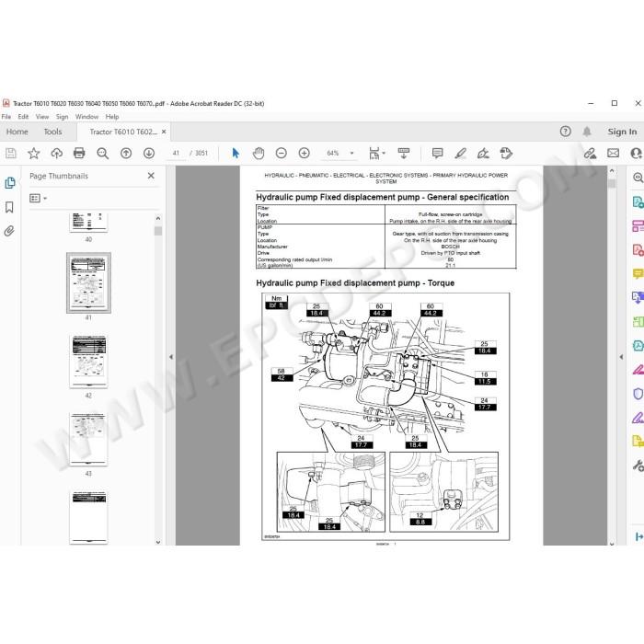This screenshot has width=644, height=644.
Task: Zoom out with minus icon
Action: [282, 154]
